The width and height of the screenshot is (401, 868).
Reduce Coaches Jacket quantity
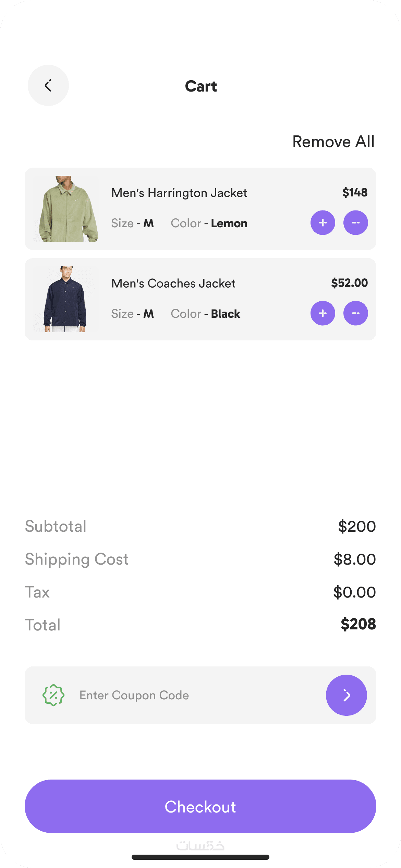pos(355,313)
